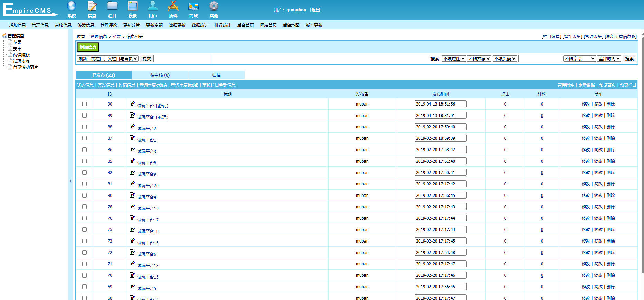This screenshot has width=644, height=300.
Task: Click the 退出 logout link
Action: pos(316,10)
